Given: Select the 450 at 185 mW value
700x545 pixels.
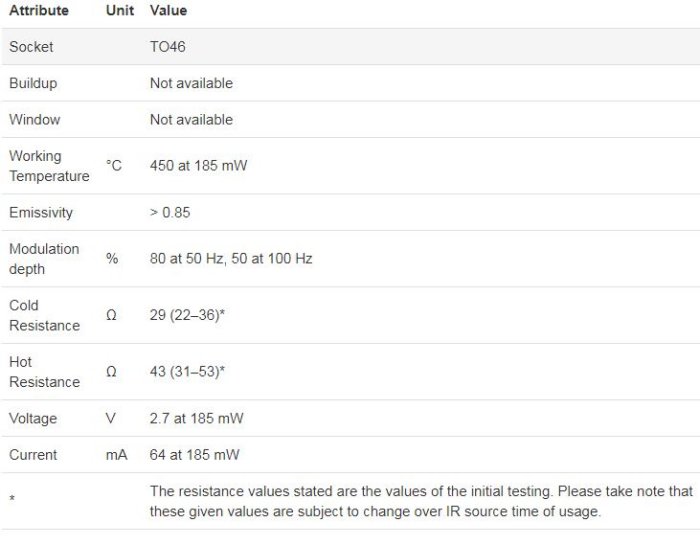Looking at the screenshot, I should [x=198, y=166].
